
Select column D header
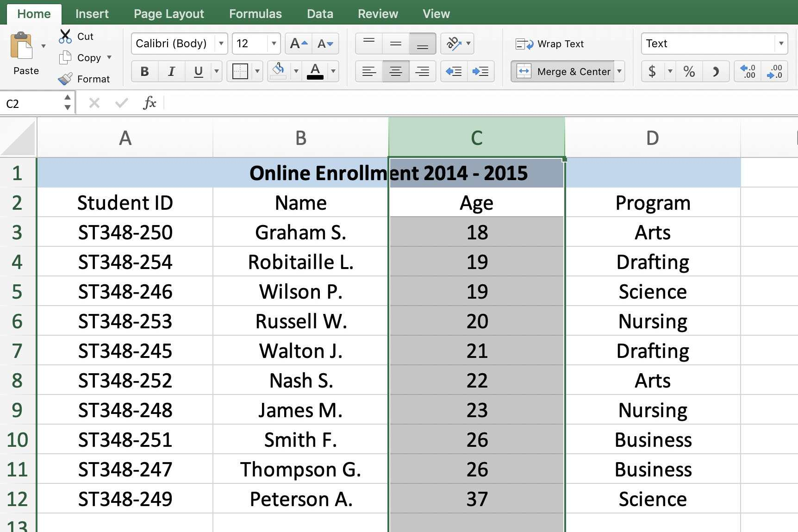[x=653, y=138]
